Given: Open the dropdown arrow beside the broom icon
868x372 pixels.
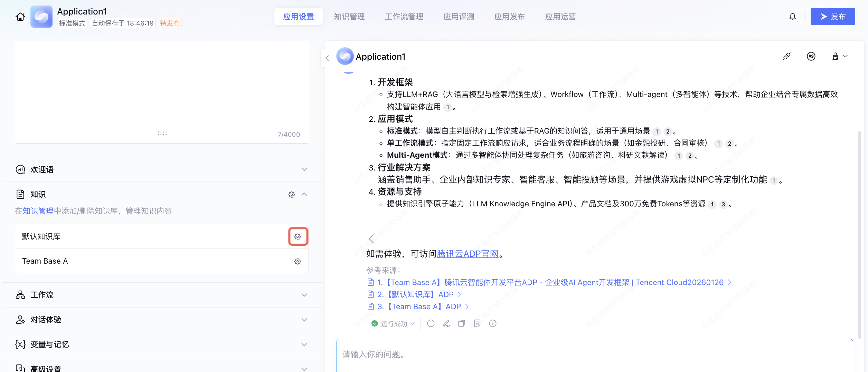Looking at the screenshot, I should pos(846,56).
